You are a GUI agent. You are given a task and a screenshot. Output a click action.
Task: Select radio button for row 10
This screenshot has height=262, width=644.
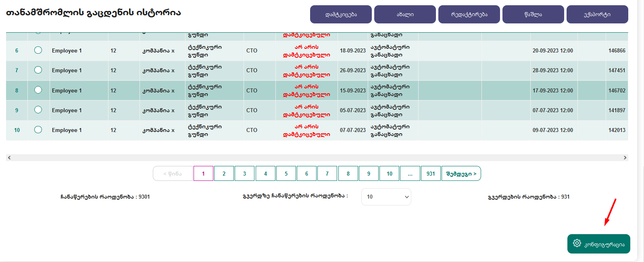click(38, 130)
